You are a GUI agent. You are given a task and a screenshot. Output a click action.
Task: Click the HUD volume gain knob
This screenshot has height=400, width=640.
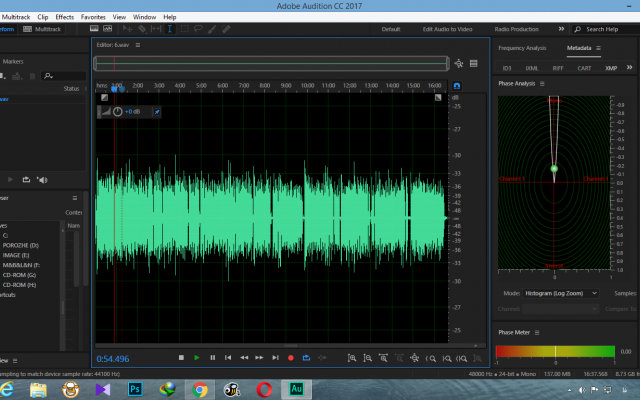click(118, 111)
